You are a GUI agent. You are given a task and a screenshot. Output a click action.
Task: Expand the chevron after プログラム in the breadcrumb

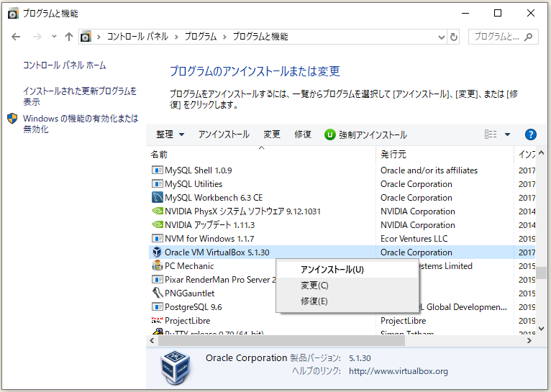tap(224, 37)
